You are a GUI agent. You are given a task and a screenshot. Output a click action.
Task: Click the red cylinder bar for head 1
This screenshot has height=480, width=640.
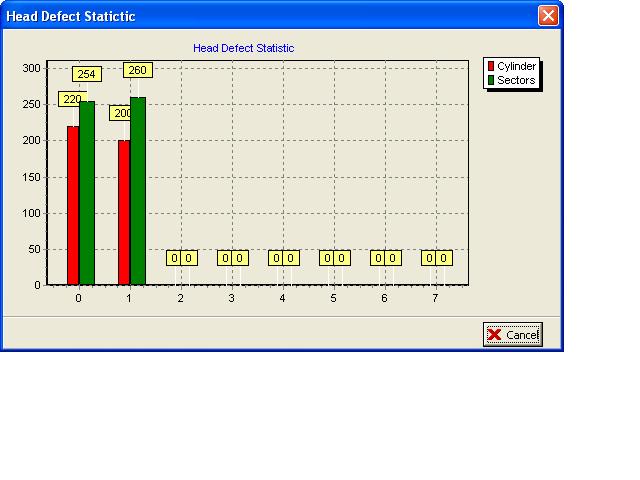coord(124,212)
